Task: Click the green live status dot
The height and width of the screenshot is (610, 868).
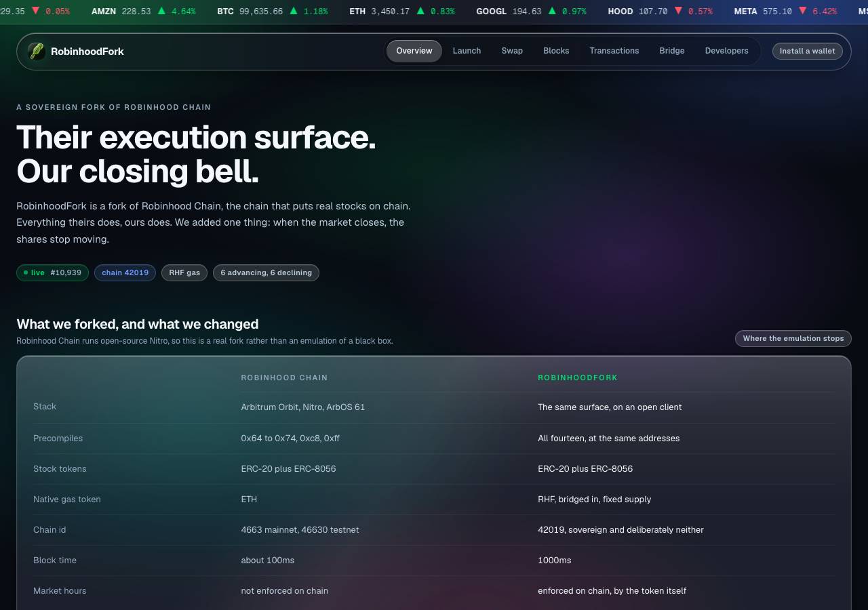Action: pyautogui.click(x=26, y=272)
